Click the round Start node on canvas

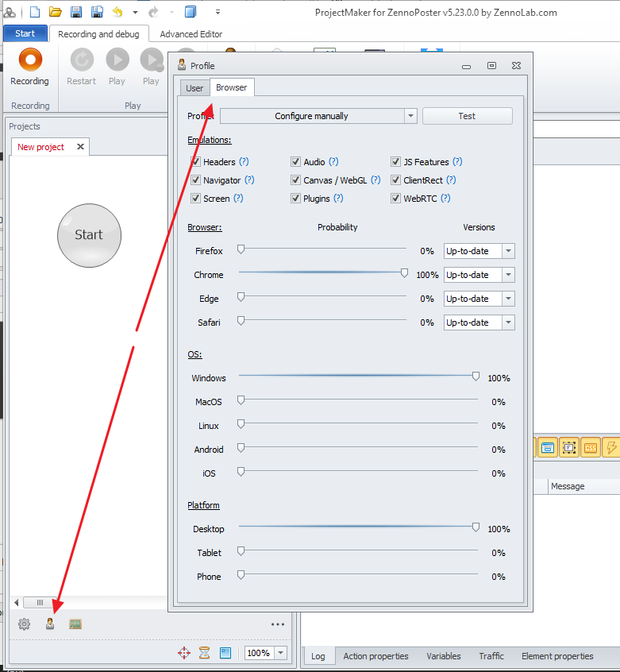click(90, 235)
